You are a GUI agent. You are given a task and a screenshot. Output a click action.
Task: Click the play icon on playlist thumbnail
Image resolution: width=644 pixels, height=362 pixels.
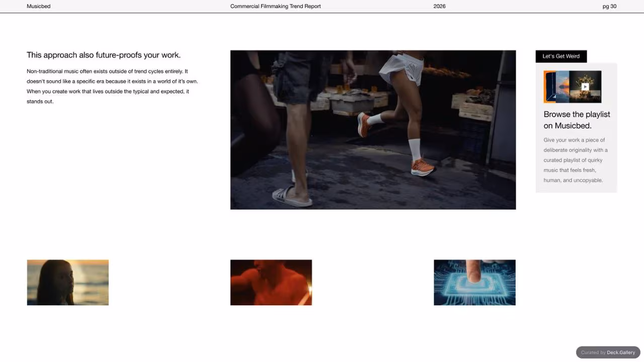pyautogui.click(x=585, y=86)
